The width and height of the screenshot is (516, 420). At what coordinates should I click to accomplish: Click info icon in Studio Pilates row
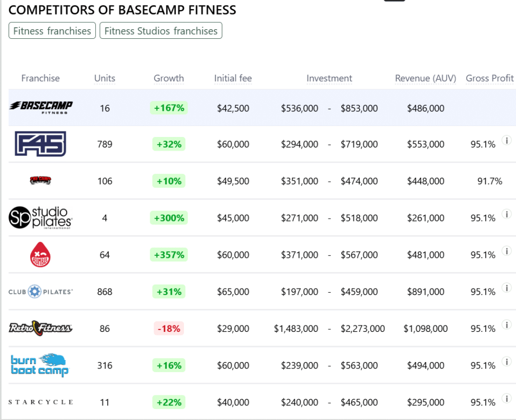click(x=507, y=214)
